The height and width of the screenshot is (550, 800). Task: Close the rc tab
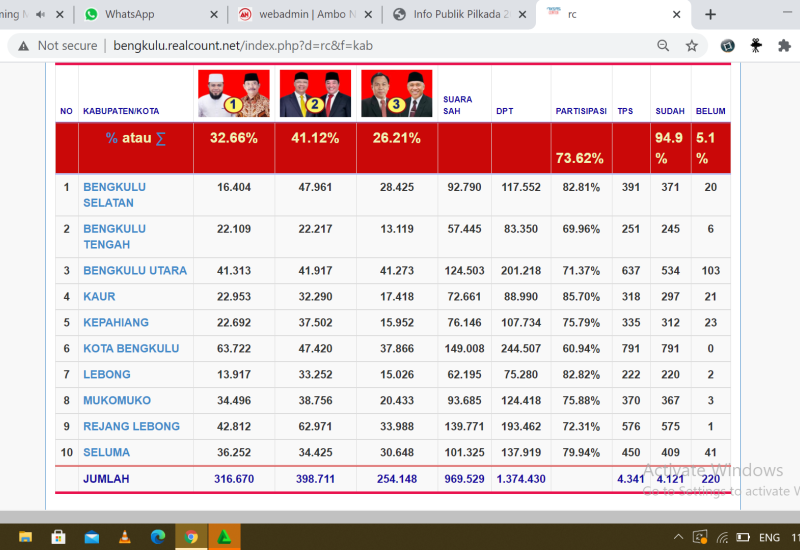(677, 15)
